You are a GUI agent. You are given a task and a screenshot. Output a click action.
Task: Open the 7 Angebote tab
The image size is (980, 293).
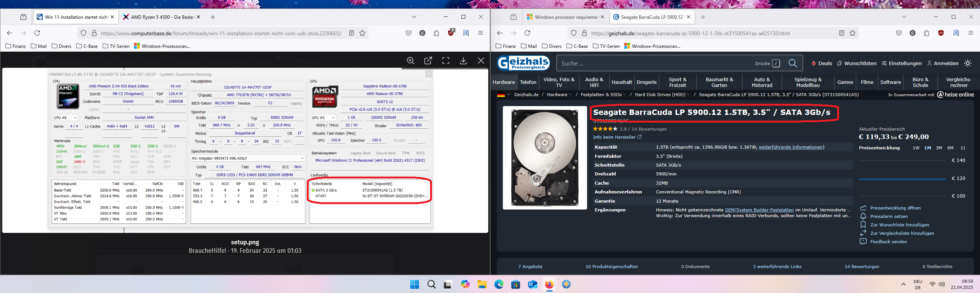(x=530, y=267)
